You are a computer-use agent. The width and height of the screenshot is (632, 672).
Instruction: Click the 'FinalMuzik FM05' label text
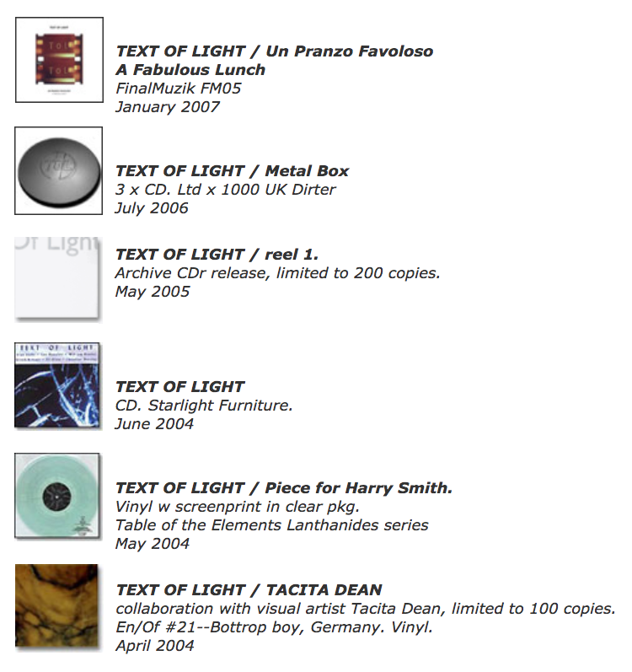point(179,89)
